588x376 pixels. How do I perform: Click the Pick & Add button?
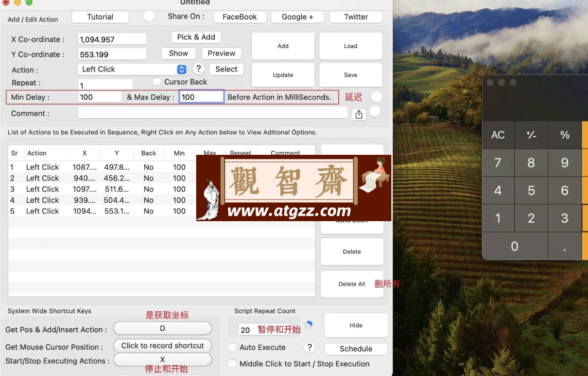pyautogui.click(x=196, y=37)
